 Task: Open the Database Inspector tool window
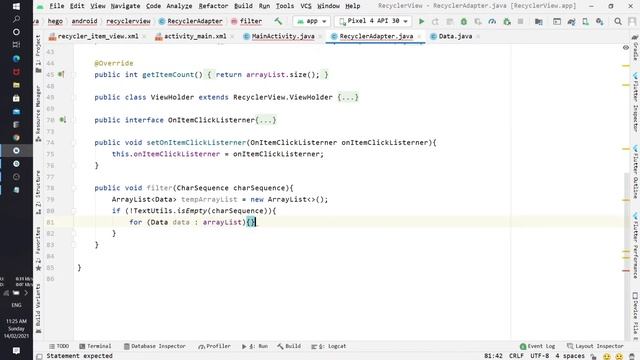[155, 346]
